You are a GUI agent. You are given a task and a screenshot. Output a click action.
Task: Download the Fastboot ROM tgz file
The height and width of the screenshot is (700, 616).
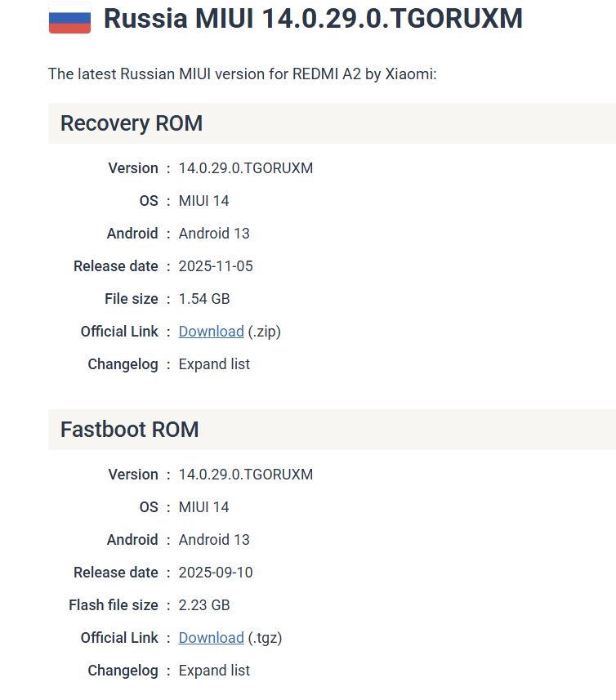(x=211, y=637)
